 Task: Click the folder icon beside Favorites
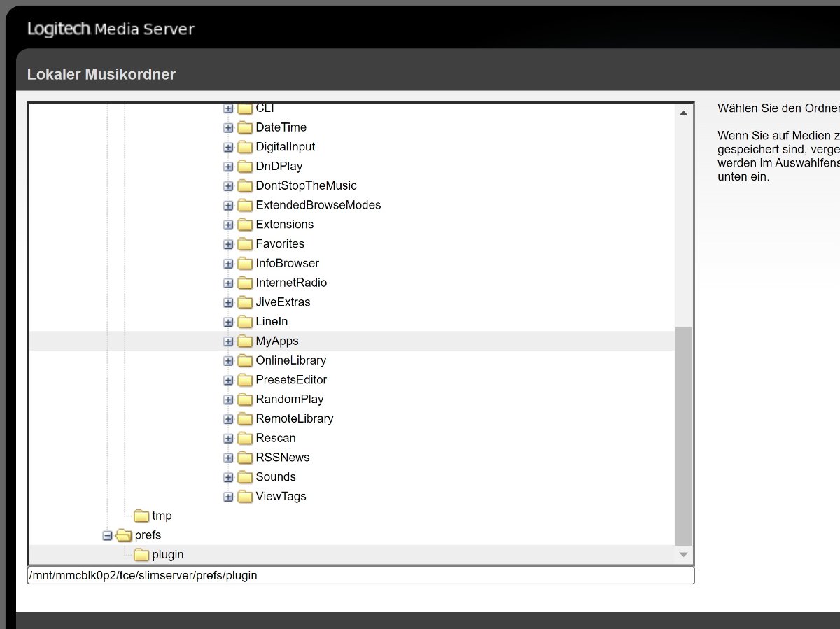[244, 244]
